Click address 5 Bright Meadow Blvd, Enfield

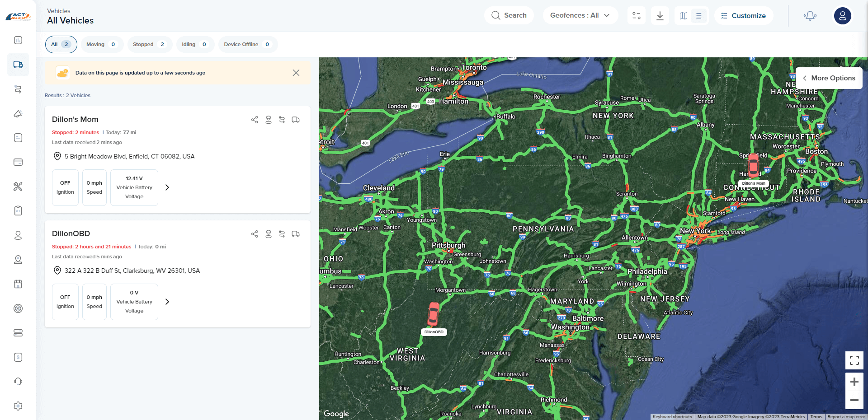[129, 156]
